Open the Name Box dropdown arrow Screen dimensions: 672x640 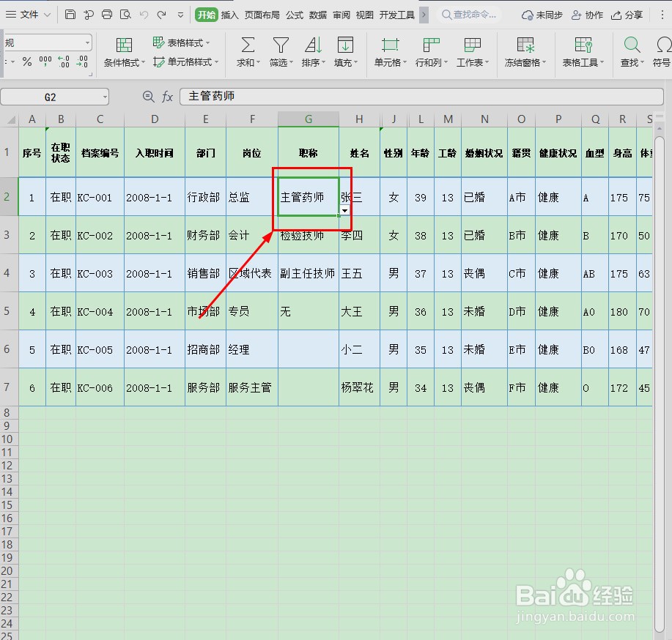(x=105, y=97)
